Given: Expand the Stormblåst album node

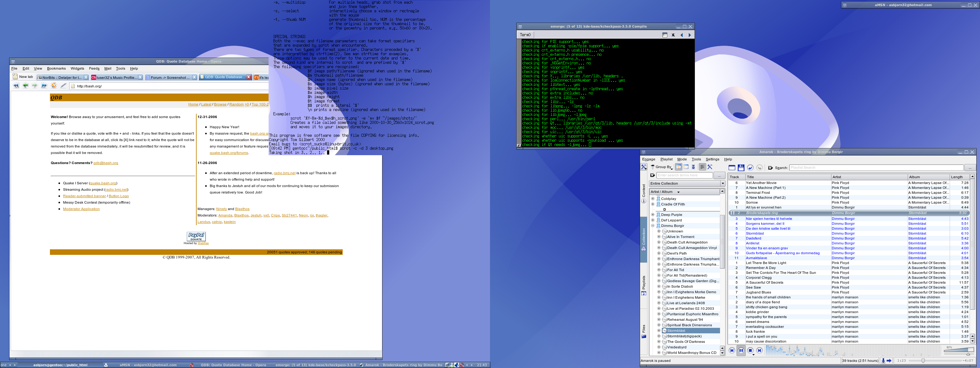Looking at the screenshot, I should click(x=659, y=331).
